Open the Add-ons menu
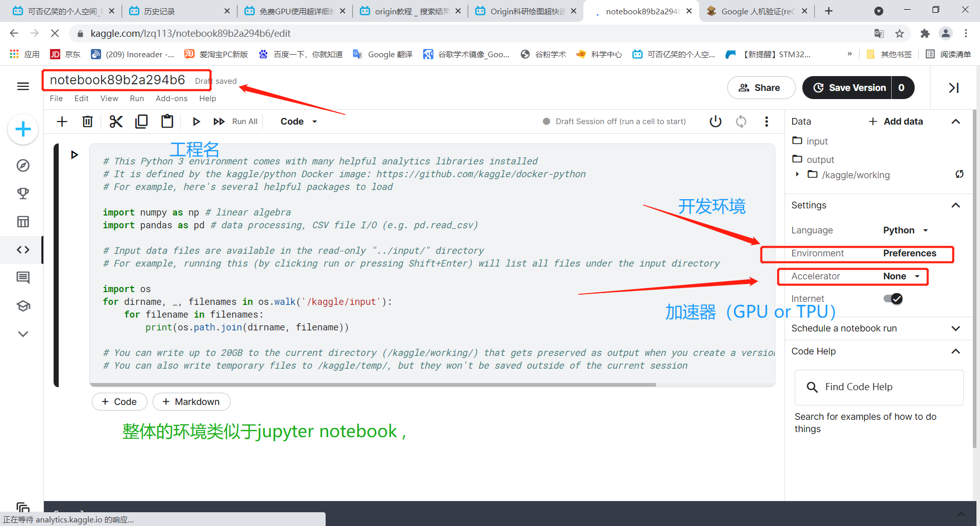Image resolution: width=980 pixels, height=526 pixels. (171, 99)
